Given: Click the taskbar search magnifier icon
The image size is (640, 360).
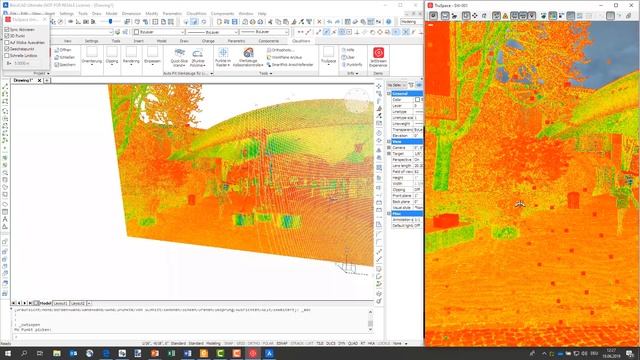Looking at the screenshot, I should (24, 353).
